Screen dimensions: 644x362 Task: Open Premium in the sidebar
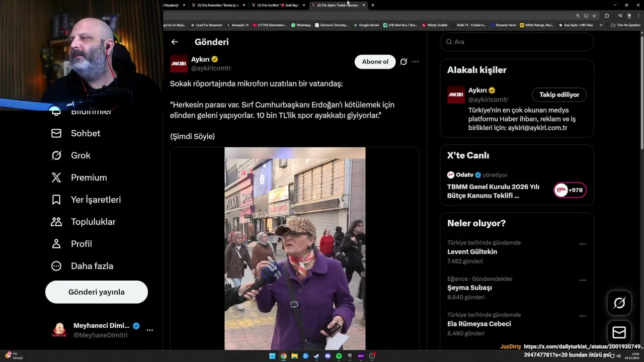(x=79, y=177)
